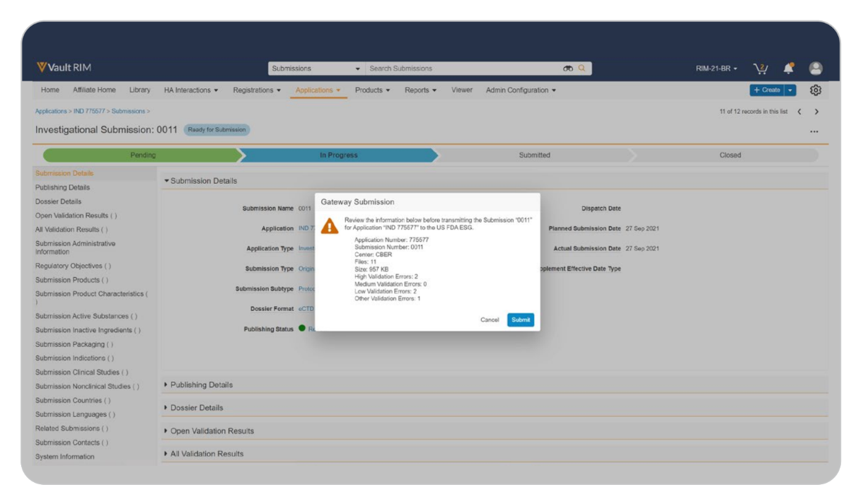Screen dimensions: 856x504
Task: Click Submit in Gateway Submission dialog
Action: (521, 320)
